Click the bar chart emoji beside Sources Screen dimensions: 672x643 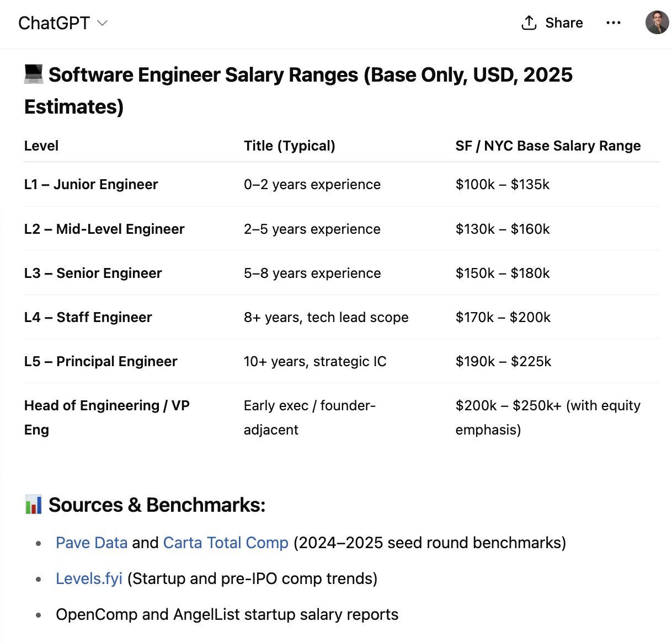34,505
